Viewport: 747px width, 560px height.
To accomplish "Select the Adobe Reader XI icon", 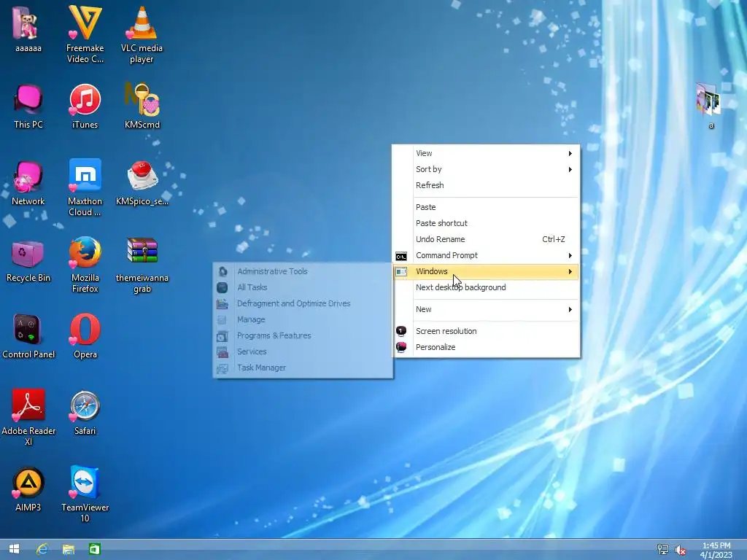I will coord(28,418).
